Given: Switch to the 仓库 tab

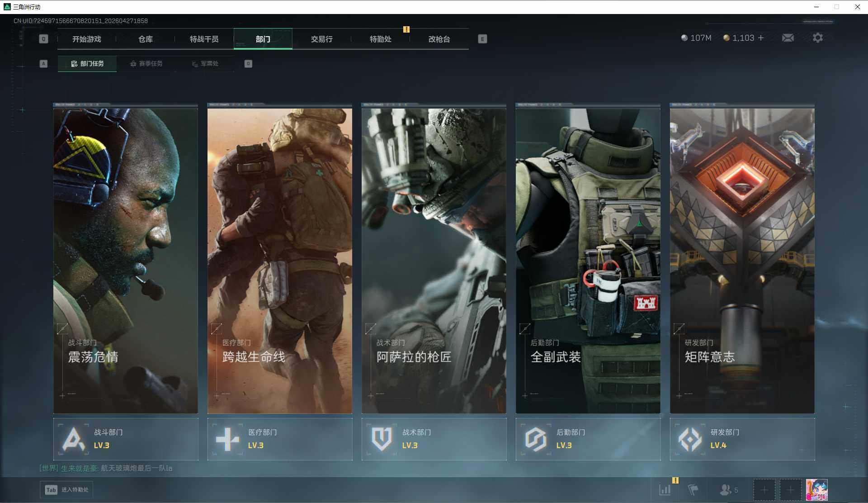Looking at the screenshot, I should click(145, 39).
